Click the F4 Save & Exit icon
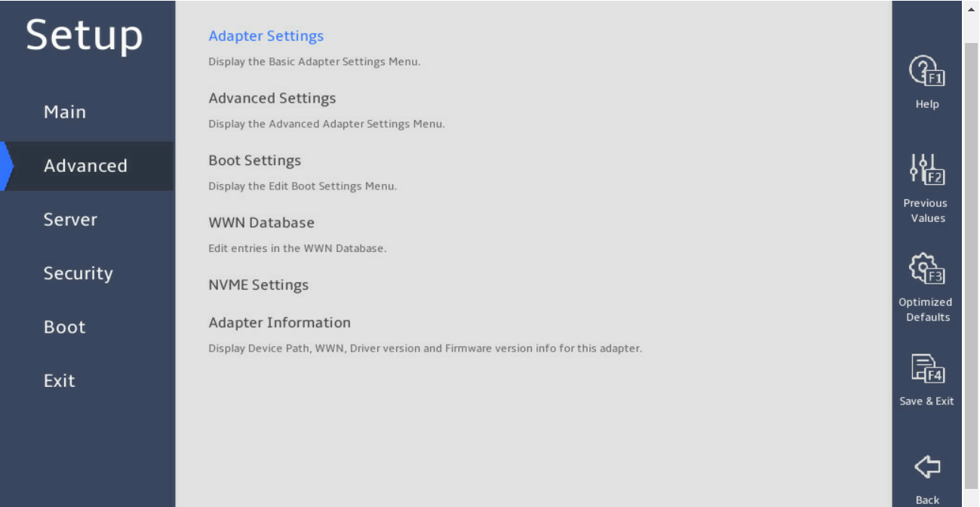The width and height of the screenshot is (980, 507). pos(927,368)
